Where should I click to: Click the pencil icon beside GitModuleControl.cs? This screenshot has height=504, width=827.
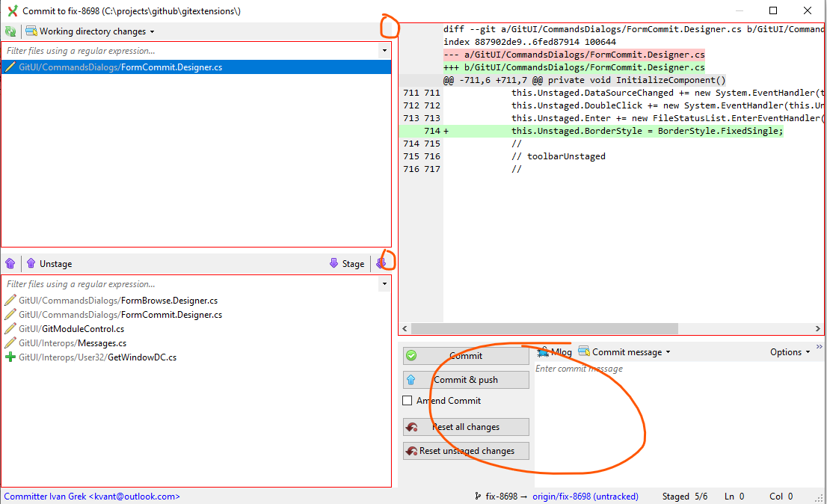click(9, 329)
